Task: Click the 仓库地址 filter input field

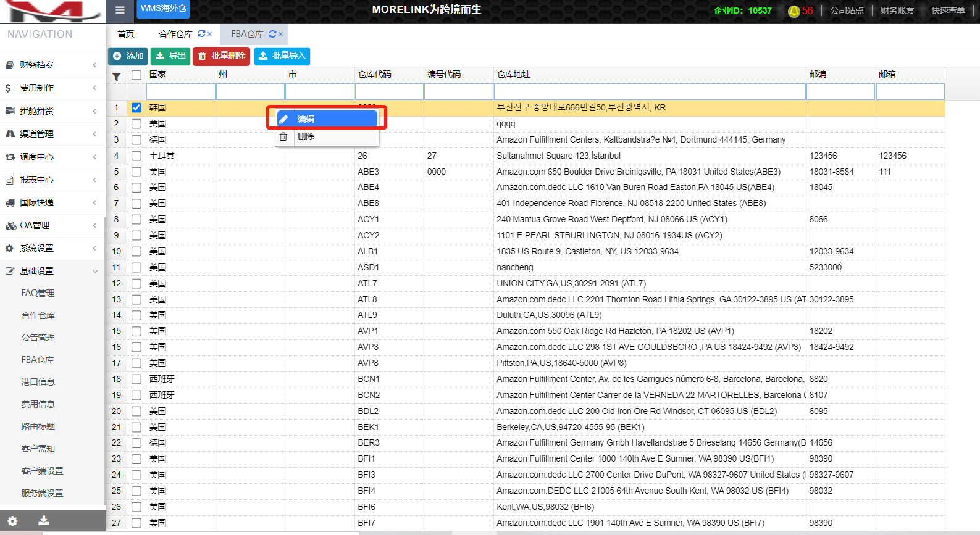Action: pos(650,92)
